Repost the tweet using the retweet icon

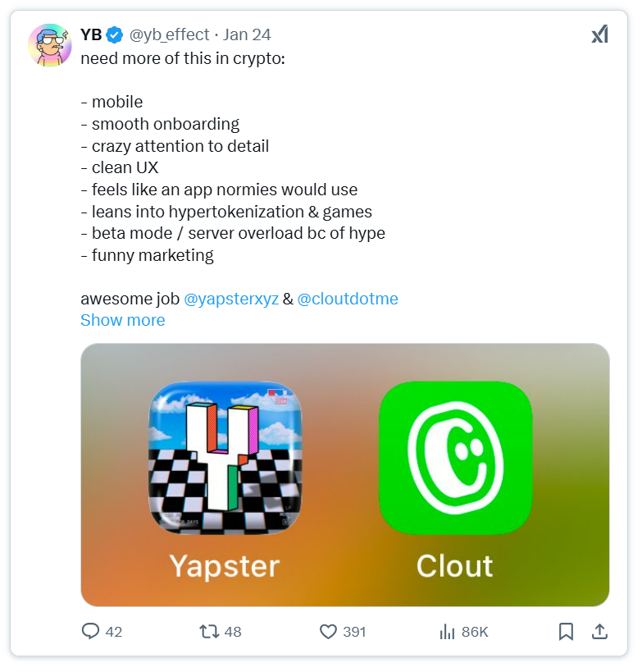(209, 631)
